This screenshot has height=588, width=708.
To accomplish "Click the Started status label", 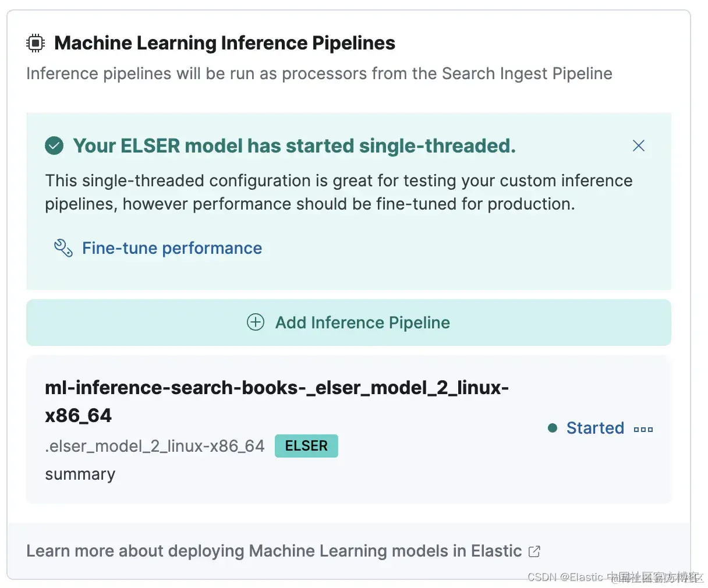I will (x=594, y=428).
